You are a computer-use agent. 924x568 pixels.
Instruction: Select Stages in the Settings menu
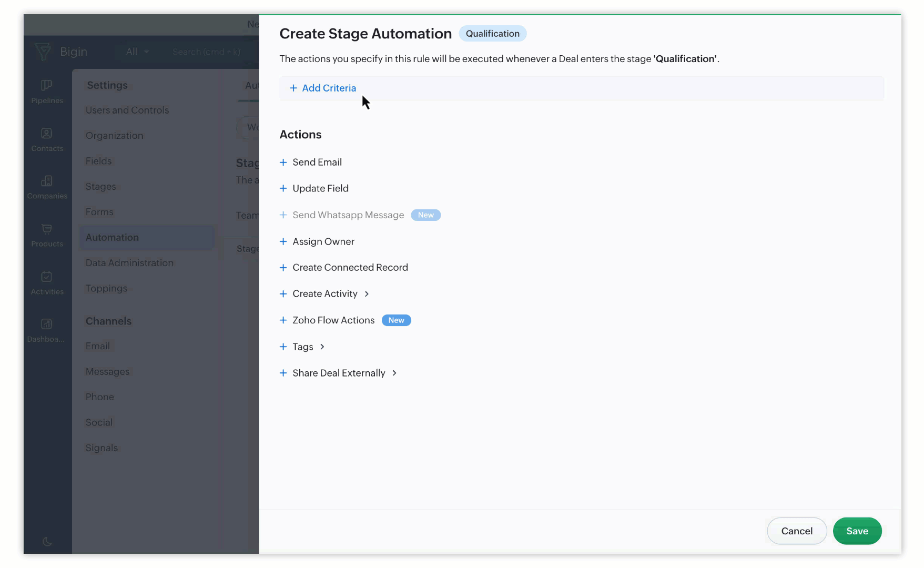click(100, 187)
